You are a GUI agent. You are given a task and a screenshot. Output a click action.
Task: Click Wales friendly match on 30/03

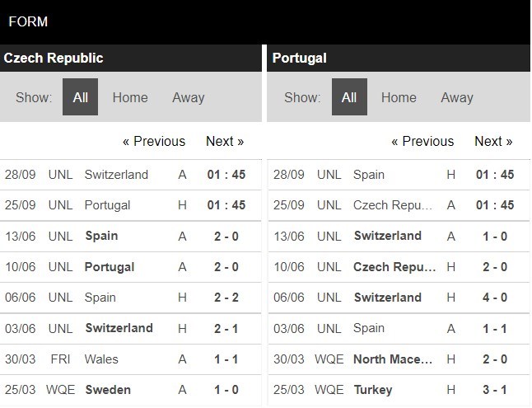(x=101, y=359)
